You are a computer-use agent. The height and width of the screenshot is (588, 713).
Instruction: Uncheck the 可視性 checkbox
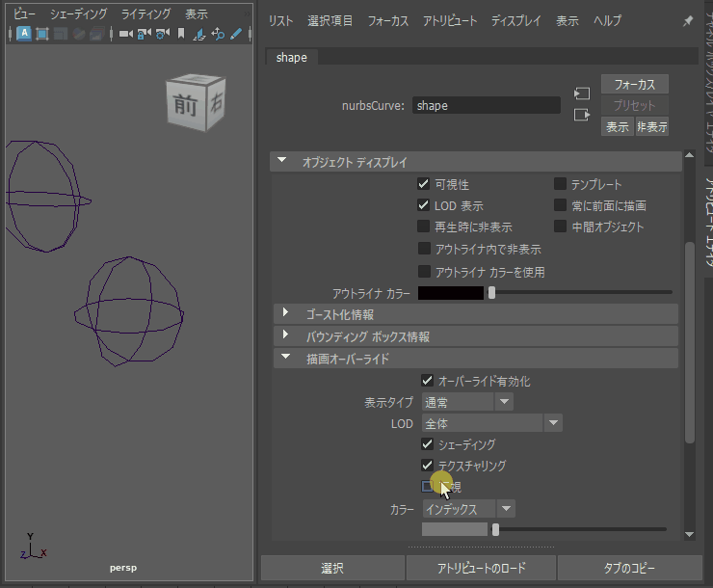pyautogui.click(x=423, y=184)
